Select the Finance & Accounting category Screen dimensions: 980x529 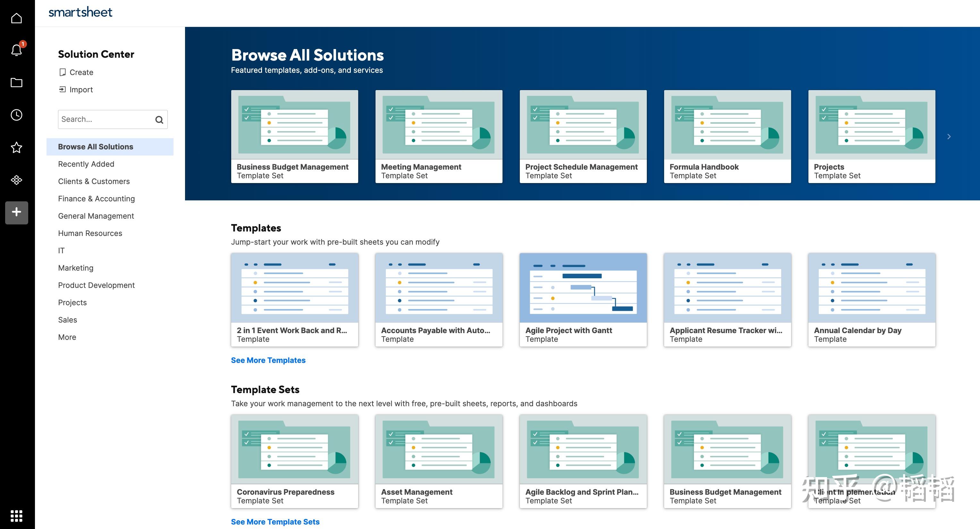pos(96,198)
